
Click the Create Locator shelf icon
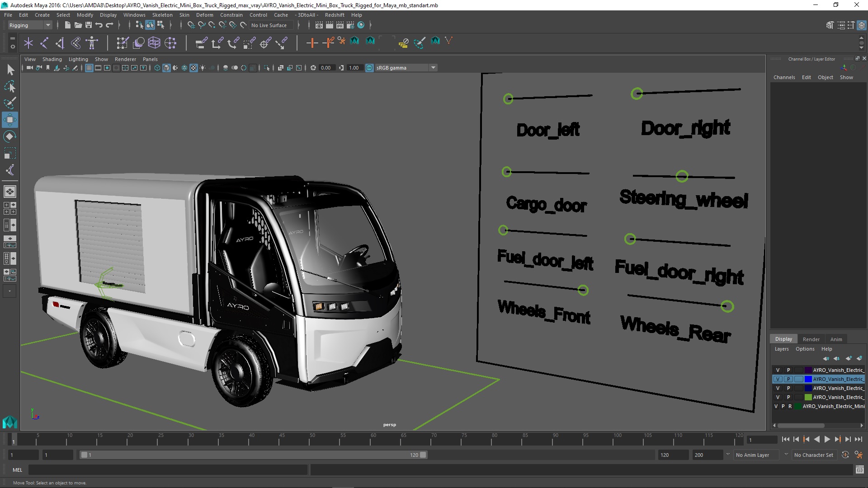(x=28, y=43)
